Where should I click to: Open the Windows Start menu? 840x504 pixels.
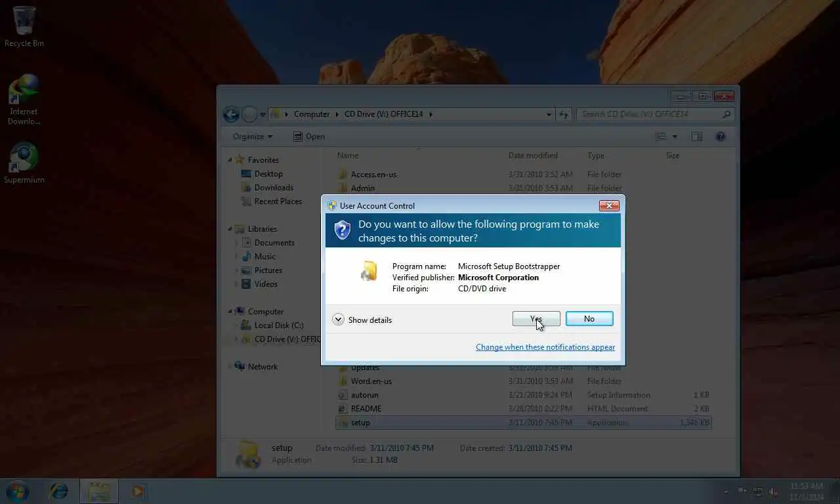tap(17, 491)
